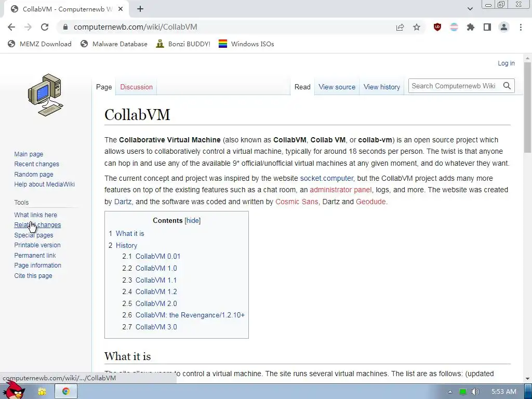Click the Angry Birds start button

click(14, 390)
